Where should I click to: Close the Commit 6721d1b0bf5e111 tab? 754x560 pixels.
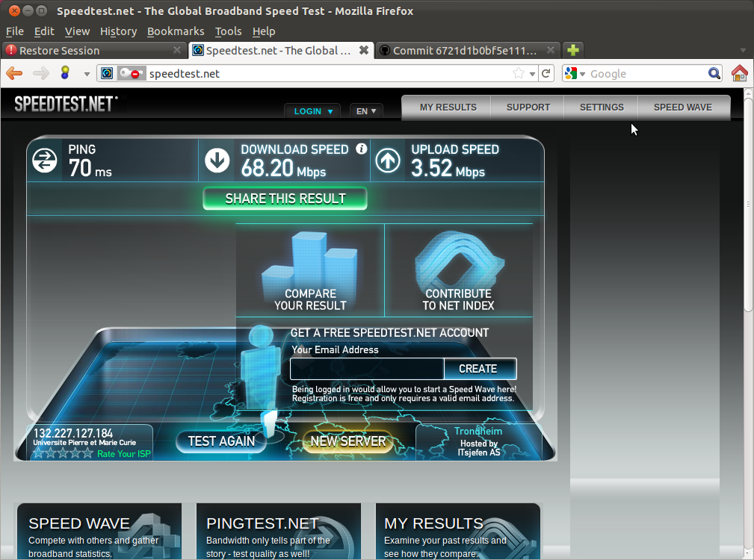[x=551, y=50]
